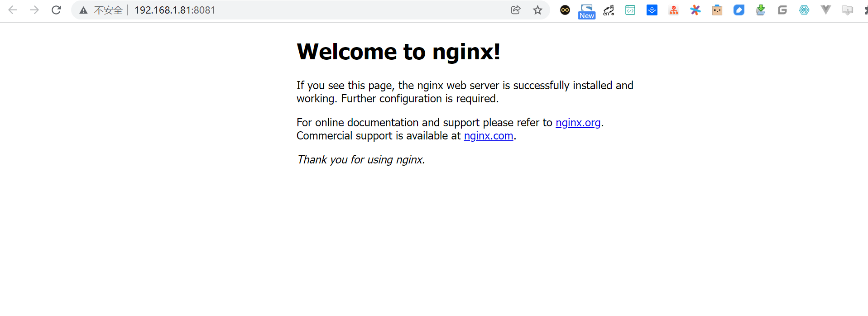The width and height of the screenshot is (868, 316).
Task: Open the teal spider-web hexagon extension icon
Action: pos(804,10)
